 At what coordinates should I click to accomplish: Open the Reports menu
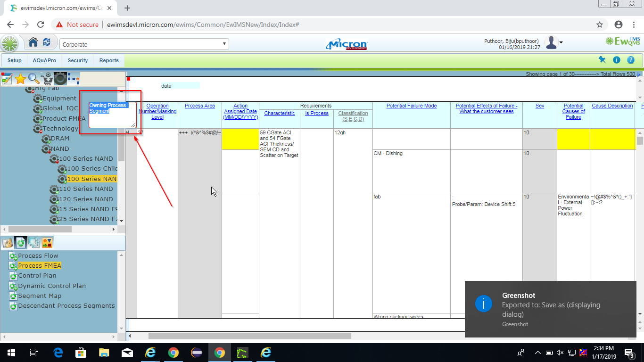click(109, 60)
